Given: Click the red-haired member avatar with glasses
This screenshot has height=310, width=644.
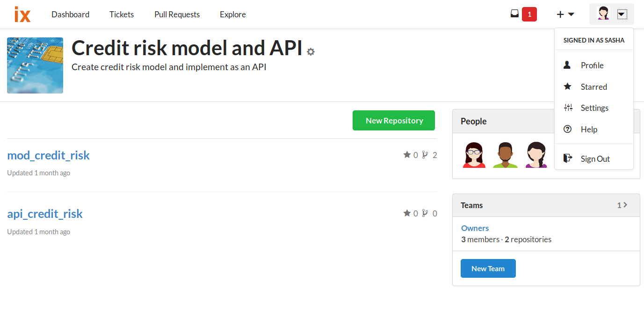Looking at the screenshot, I should (x=474, y=155).
